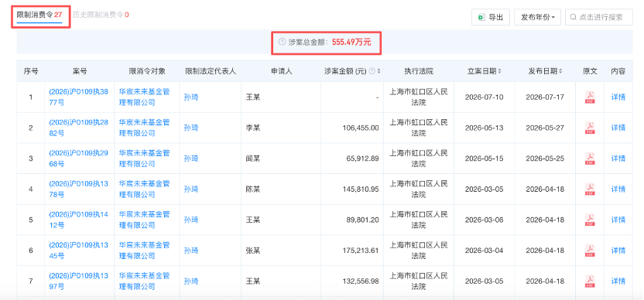The height and width of the screenshot is (300, 644).
Task: Open case link (2026)沪0109执2882号
Action: pos(78,128)
